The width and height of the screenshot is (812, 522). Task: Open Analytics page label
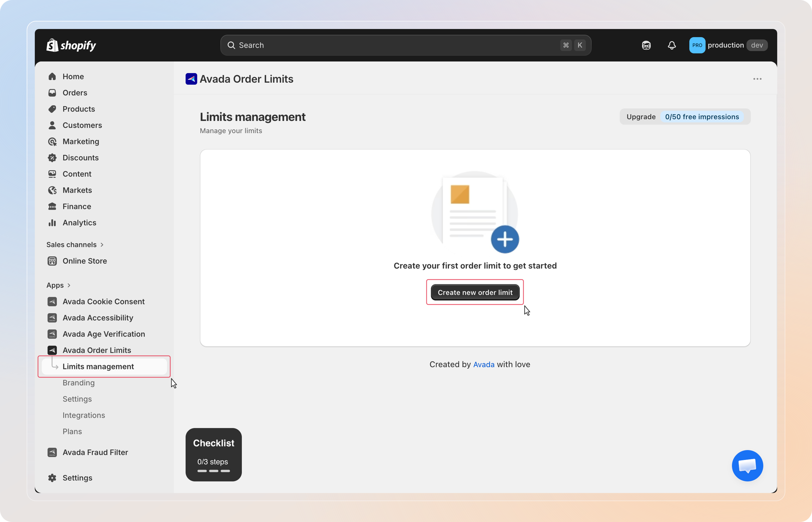[x=80, y=222]
